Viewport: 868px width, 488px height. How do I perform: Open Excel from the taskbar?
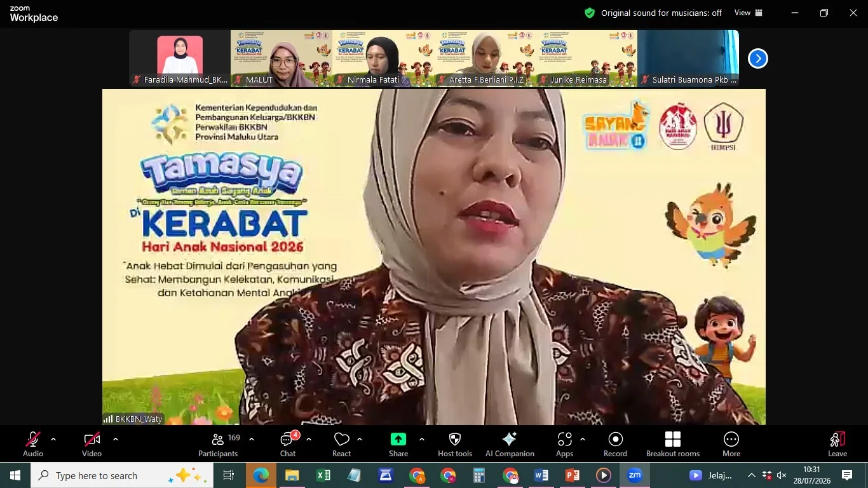323,475
